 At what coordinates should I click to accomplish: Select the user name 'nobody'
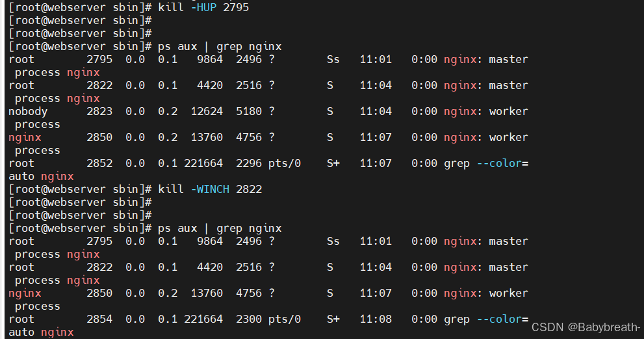point(28,112)
